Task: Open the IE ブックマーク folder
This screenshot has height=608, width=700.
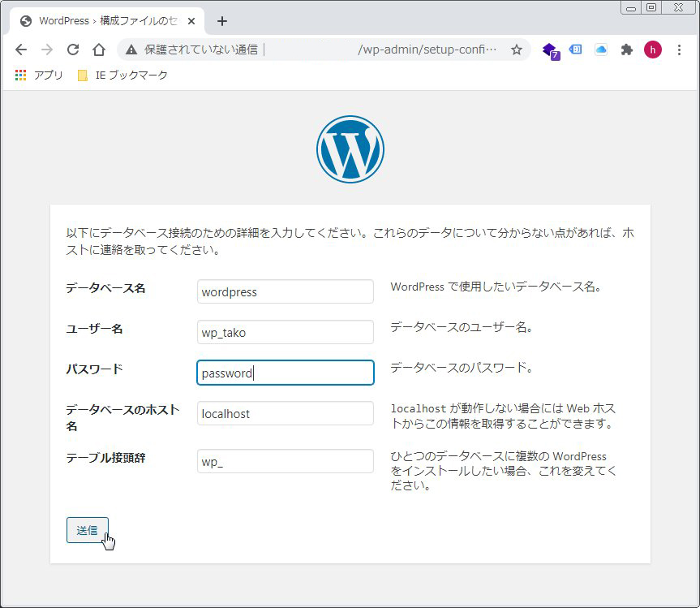Action: coord(122,75)
